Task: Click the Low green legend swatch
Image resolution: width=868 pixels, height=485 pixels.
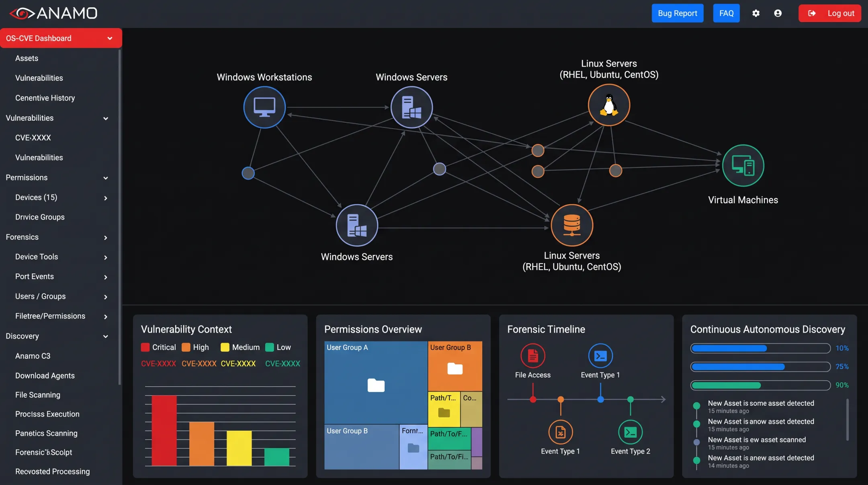Action: point(270,347)
